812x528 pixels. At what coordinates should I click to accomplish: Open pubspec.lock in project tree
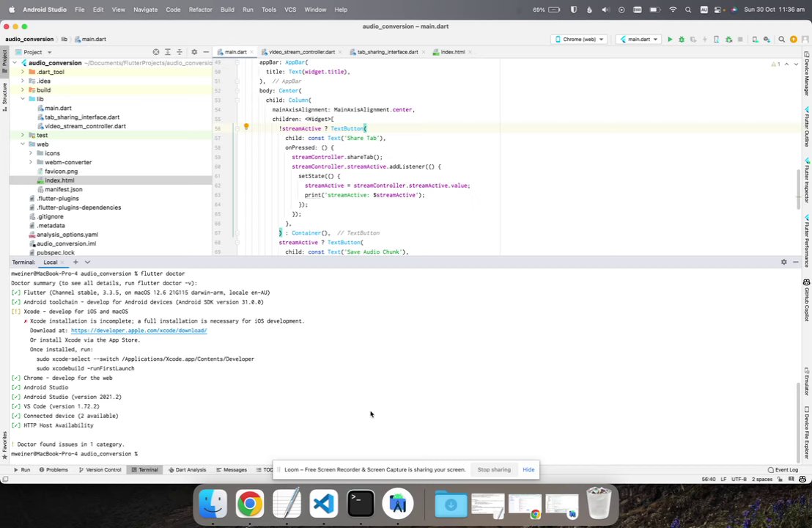[x=56, y=252]
